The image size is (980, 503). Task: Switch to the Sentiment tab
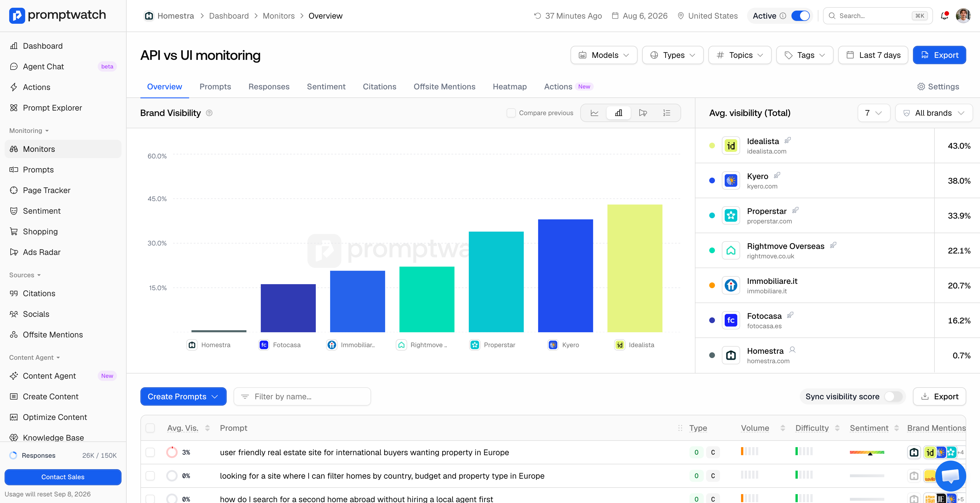click(x=326, y=87)
